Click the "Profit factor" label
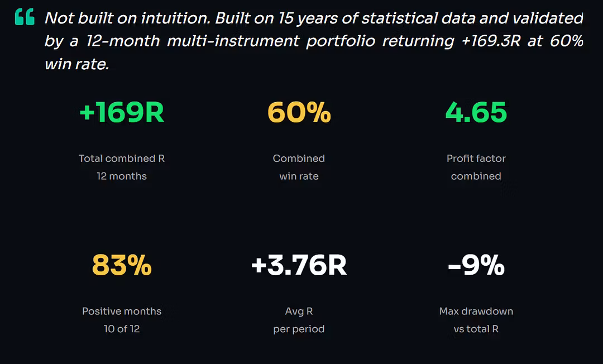 [476, 159]
